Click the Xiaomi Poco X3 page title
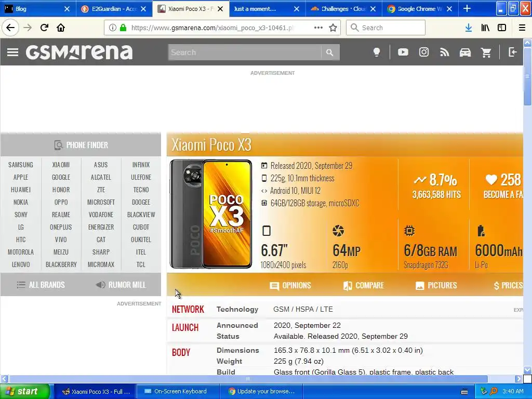 pos(211,145)
